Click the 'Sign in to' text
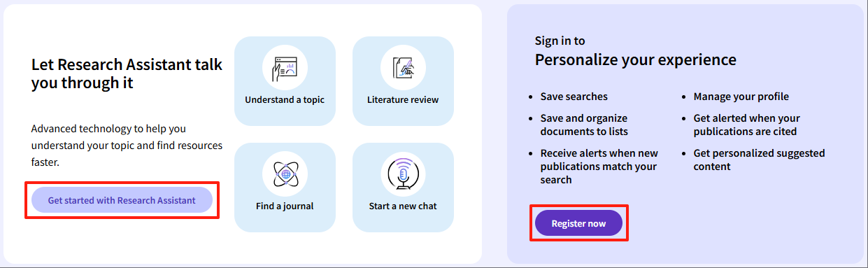868x268 pixels. pyautogui.click(x=560, y=41)
